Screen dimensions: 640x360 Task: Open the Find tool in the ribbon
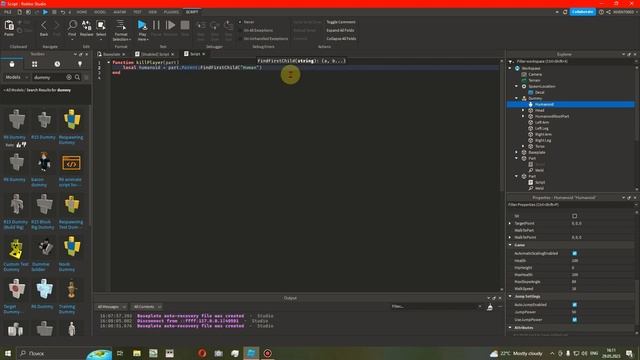(x=72, y=28)
